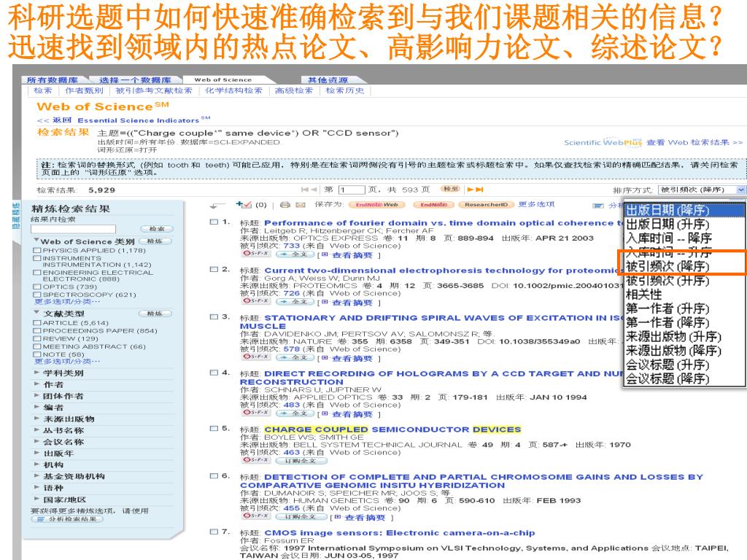Select the checkbox for result 3
The height and width of the screenshot is (560, 747).
click(x=214, y=316)
